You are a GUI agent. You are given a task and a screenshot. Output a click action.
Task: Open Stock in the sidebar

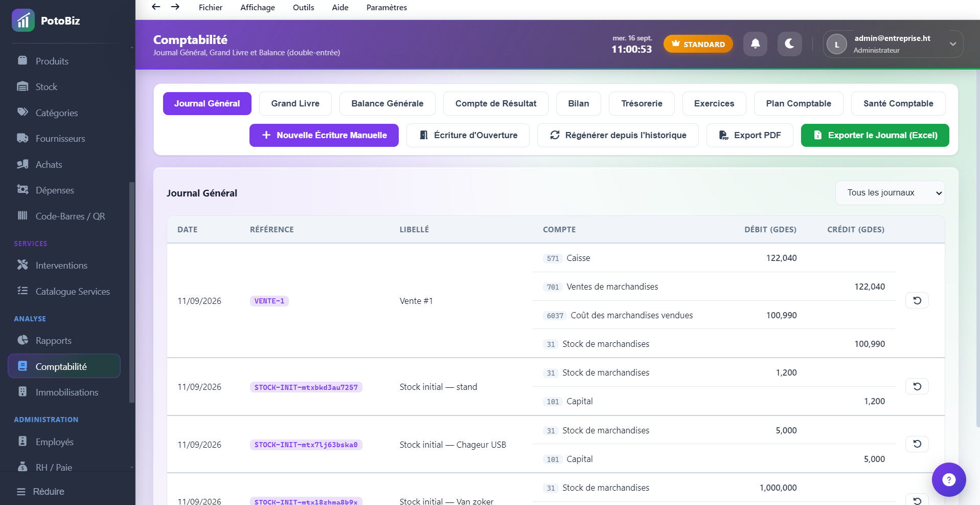[64, 86]
